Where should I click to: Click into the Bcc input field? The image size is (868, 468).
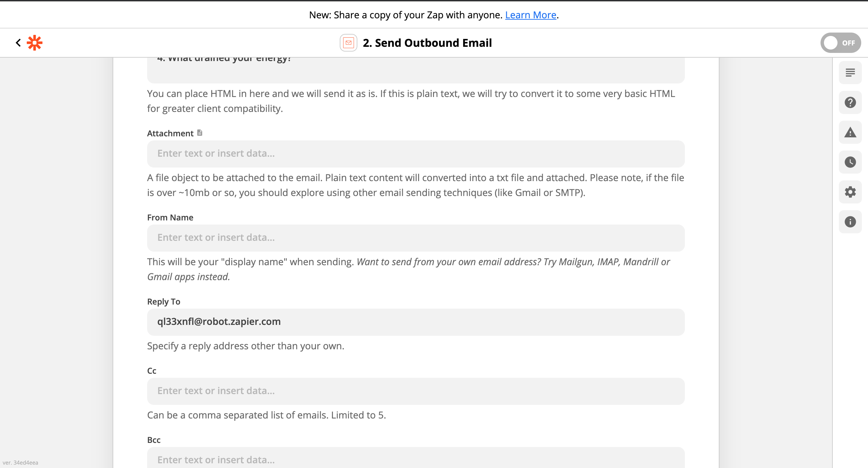click(416, 457)
